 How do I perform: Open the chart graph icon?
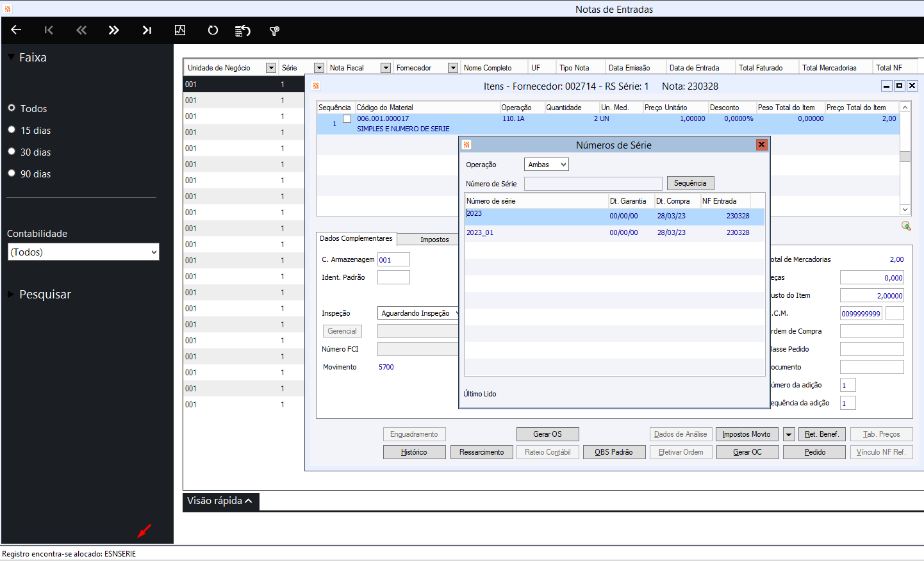coord(180,30)
